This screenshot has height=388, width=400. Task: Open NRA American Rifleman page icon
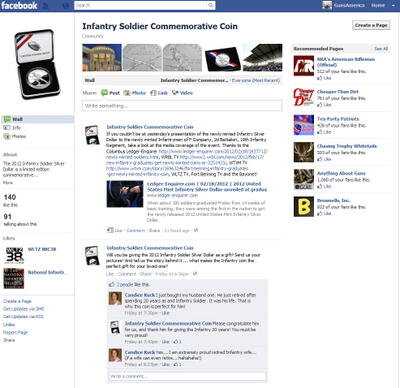pos(304,66)
